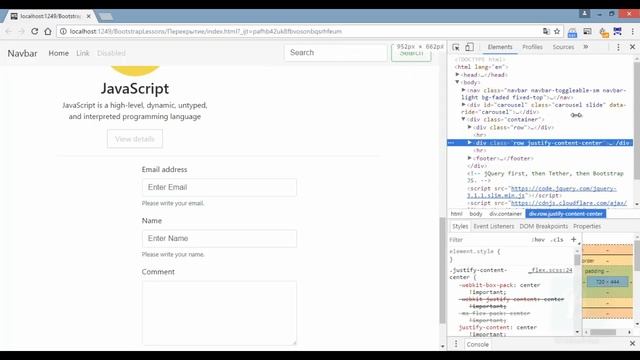Open Chrome menu three dots
The image size is (640, 360).
click(x=633, y=31)
